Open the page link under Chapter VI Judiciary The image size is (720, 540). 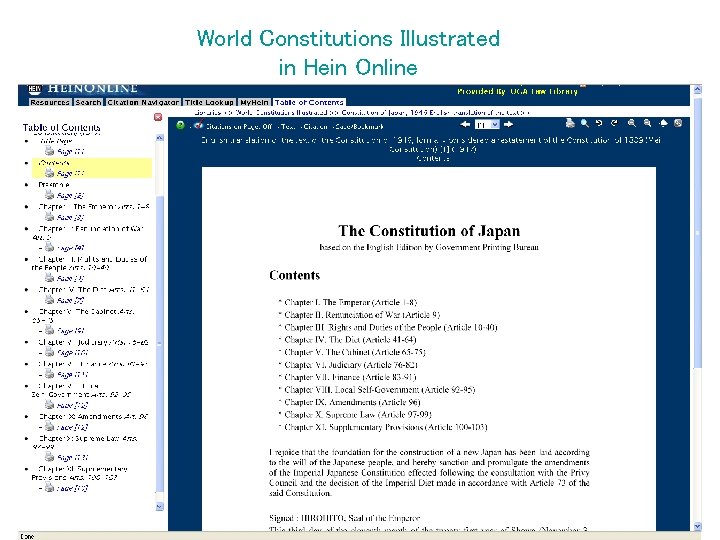point(73,353)
